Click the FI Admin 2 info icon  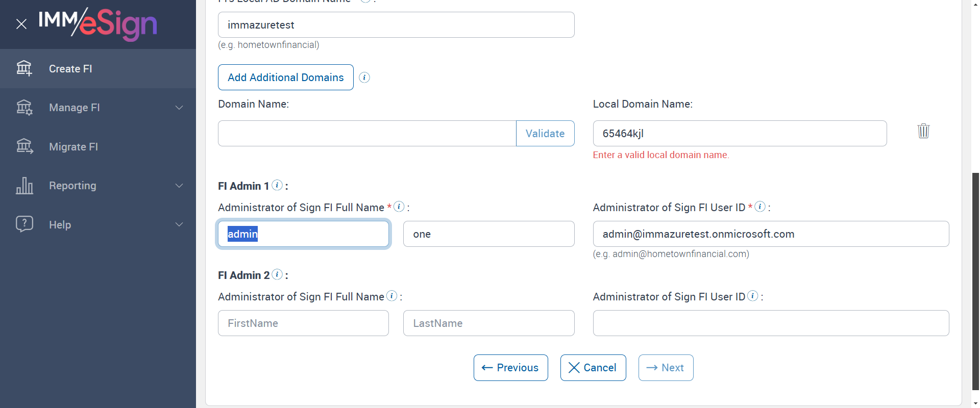tap(277, 274)
